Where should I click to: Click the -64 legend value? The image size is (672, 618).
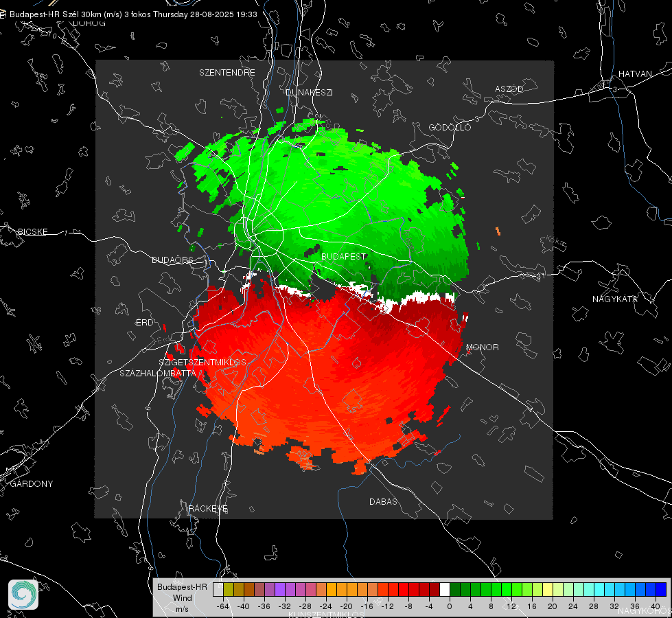click(x=223, y=606)
